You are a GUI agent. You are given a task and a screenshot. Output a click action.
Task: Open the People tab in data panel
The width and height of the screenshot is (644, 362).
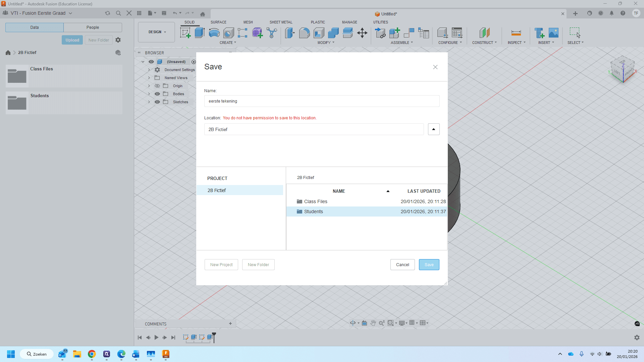point(93,27)
